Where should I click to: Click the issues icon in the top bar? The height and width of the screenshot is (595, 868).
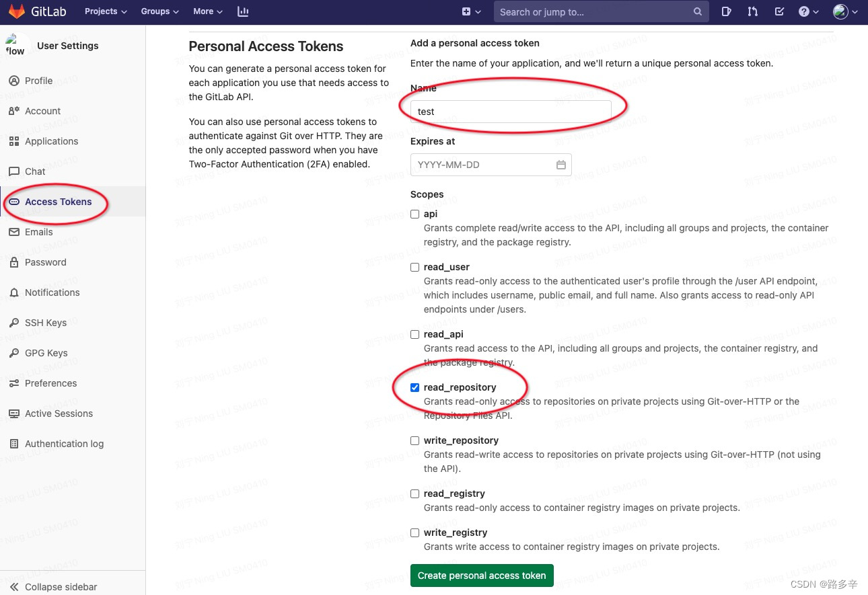coord(726,11)
